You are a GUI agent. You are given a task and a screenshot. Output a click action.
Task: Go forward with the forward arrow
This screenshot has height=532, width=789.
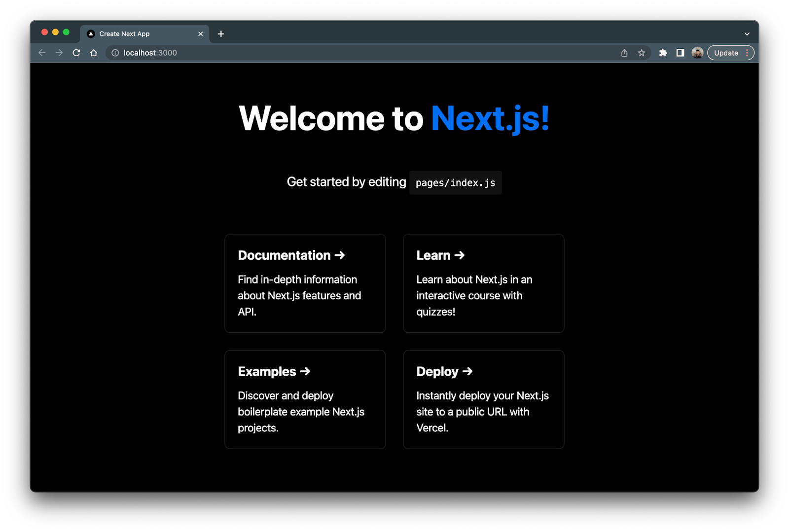point(59,53)
